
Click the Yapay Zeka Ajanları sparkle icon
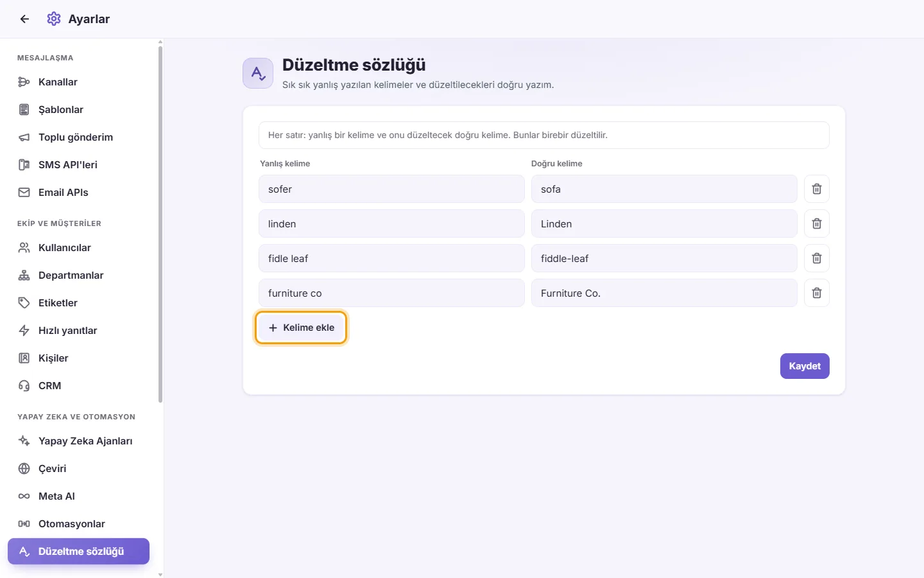click(x=24, y=441)
